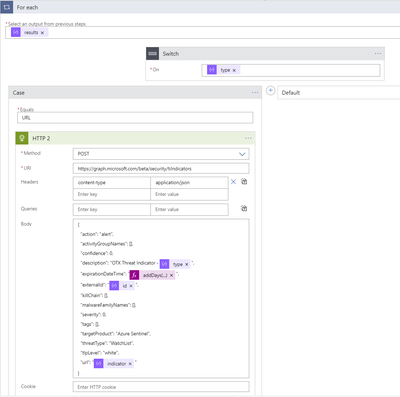Screen dimensions: 400x397
Task: Click the URI input field
Action: pos(161,169)
